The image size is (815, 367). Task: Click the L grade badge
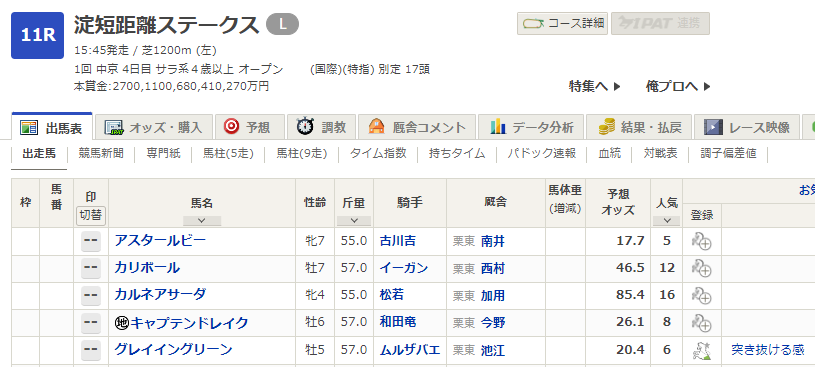282,24
